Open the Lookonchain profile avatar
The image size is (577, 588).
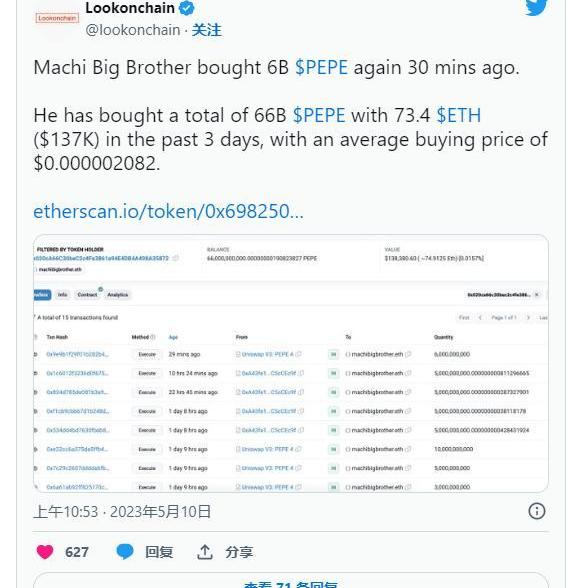pos(57,18)
